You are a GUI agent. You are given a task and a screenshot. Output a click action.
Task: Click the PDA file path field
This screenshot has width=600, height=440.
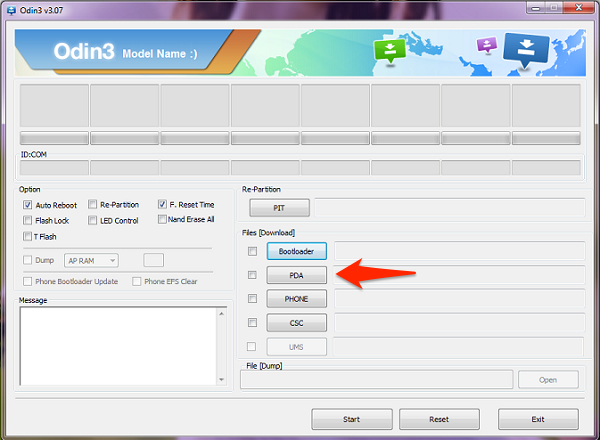pyautogui.click(x=460, y=275)
